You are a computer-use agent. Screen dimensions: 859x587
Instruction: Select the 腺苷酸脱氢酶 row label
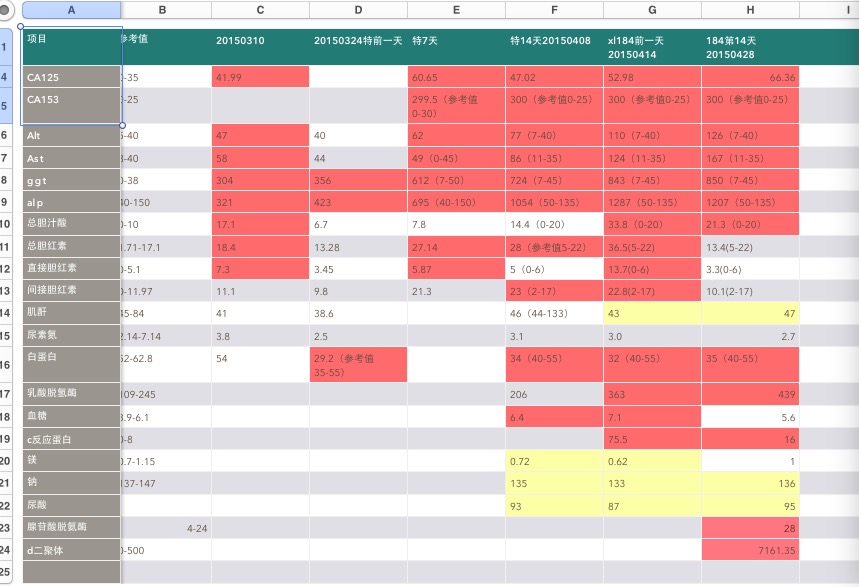pyautogui.click(x=72, y=528)
